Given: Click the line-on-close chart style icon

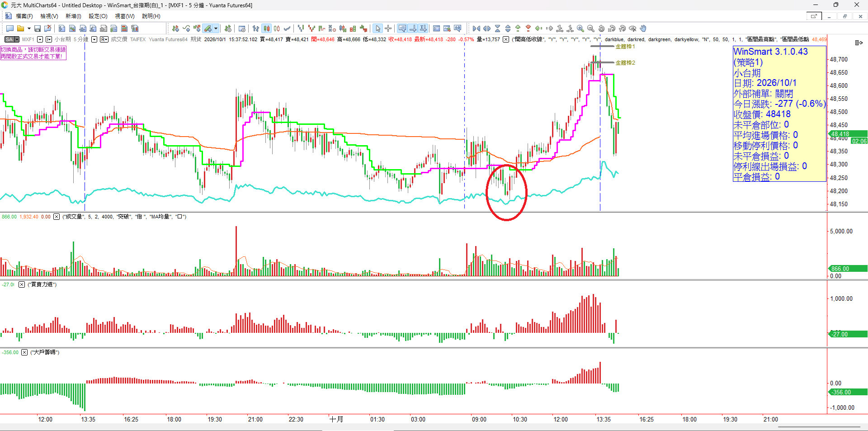Looking at the screenshot, I should pos(287,28).
